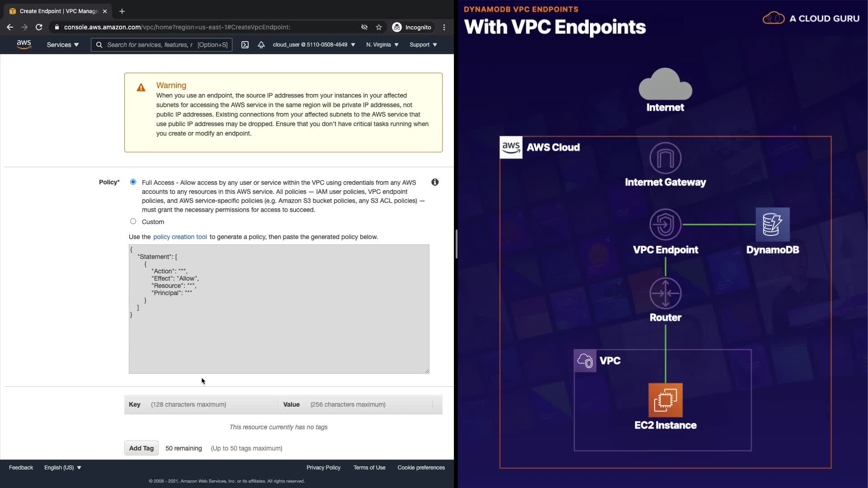Select the Custom policy radio button

point(133,221)
